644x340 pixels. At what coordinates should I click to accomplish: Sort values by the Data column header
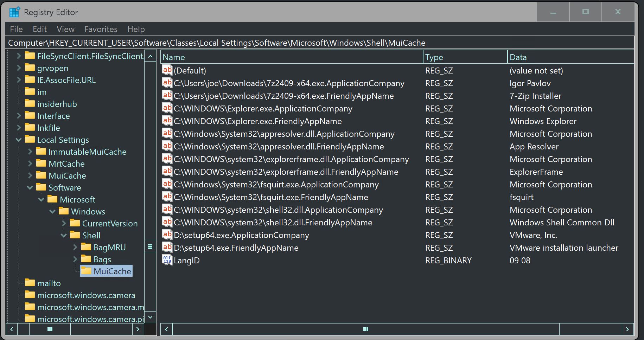[571, 57]
